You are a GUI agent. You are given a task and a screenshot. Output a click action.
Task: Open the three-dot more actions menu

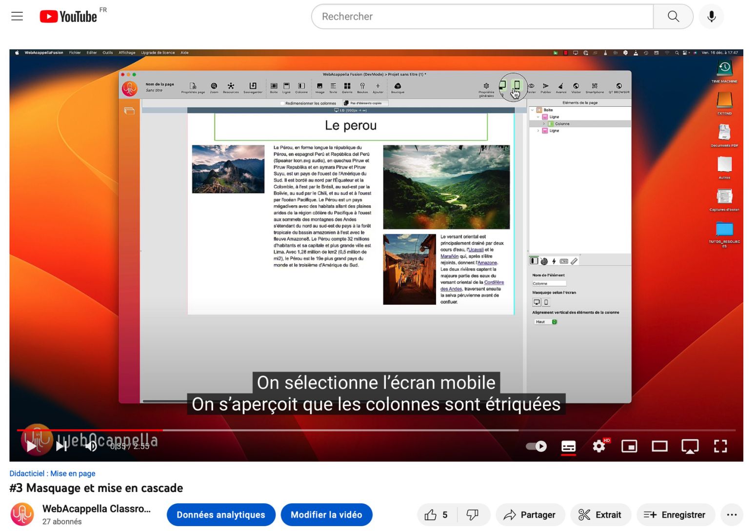pyautogui.click(x=732, y=515)
